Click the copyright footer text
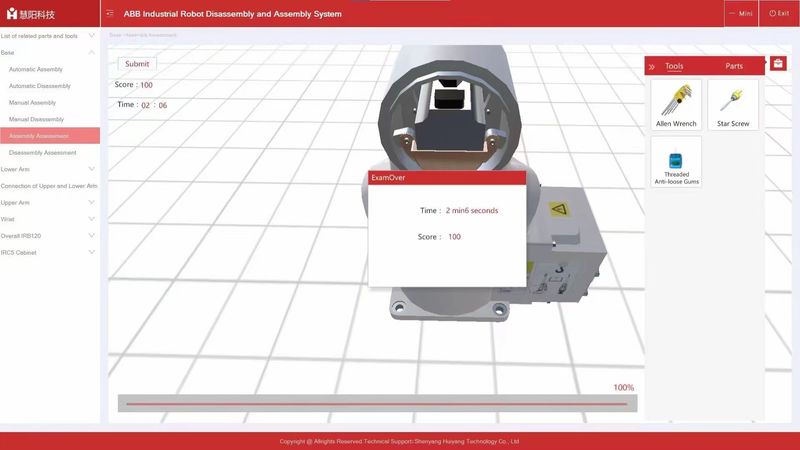The image size is (800, 450). click(x=399, y=441)
